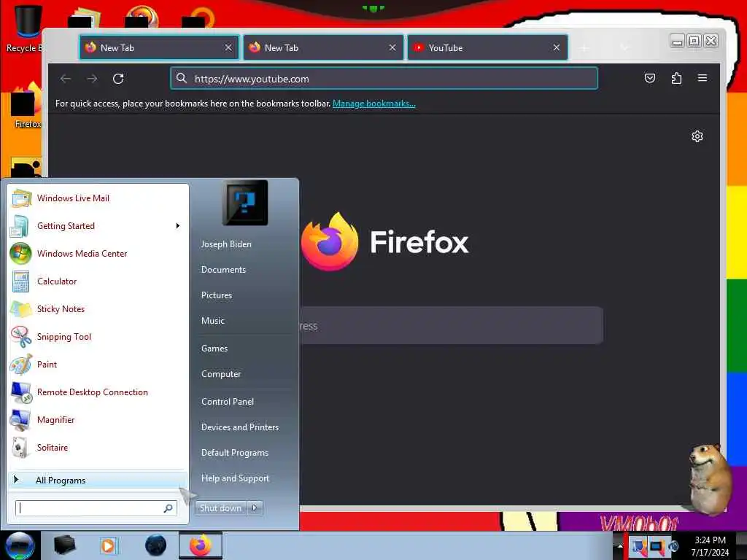
Task: Open a new tab with plus button
Action: coord(584,47)
